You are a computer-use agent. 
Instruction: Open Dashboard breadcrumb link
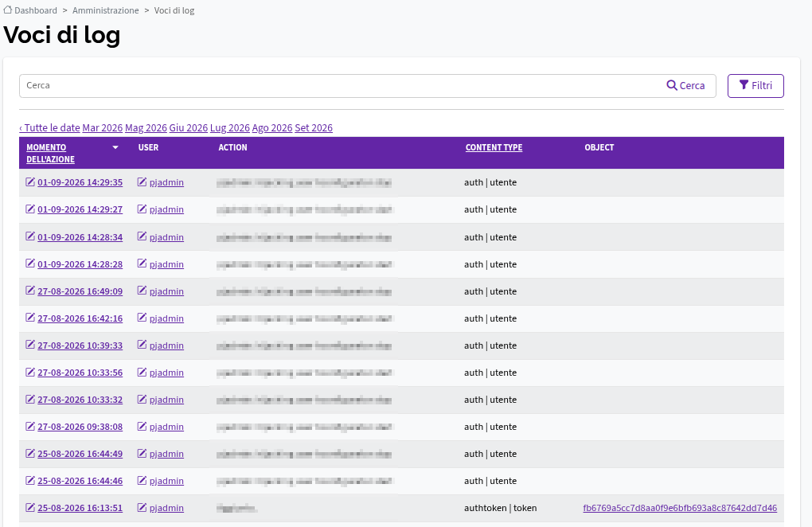(x=36, y=10)
